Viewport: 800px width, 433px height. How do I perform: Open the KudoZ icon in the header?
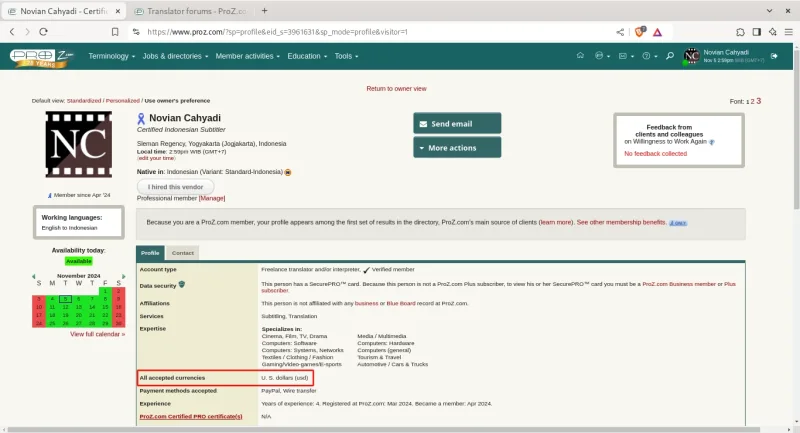click(x=602, y=56)
